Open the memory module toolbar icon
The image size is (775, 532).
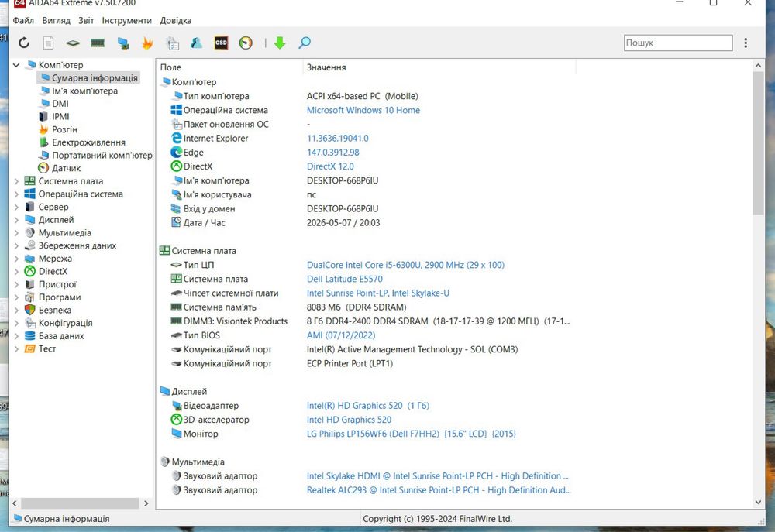[98, 43]
